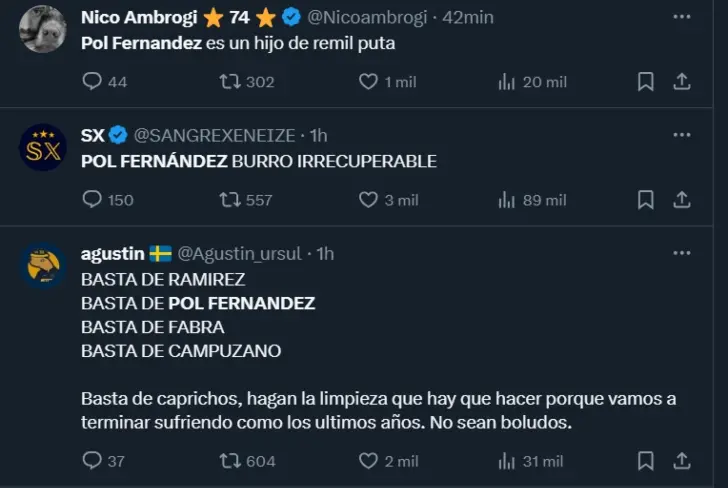Screen dimensions: 728x488
Task: Like agustin's tweet
Action: [369, 461]
